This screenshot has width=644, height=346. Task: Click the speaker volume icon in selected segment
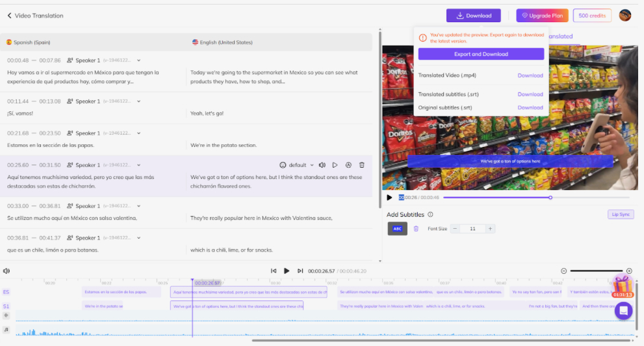pyautogui.click(x=322, y=165)
